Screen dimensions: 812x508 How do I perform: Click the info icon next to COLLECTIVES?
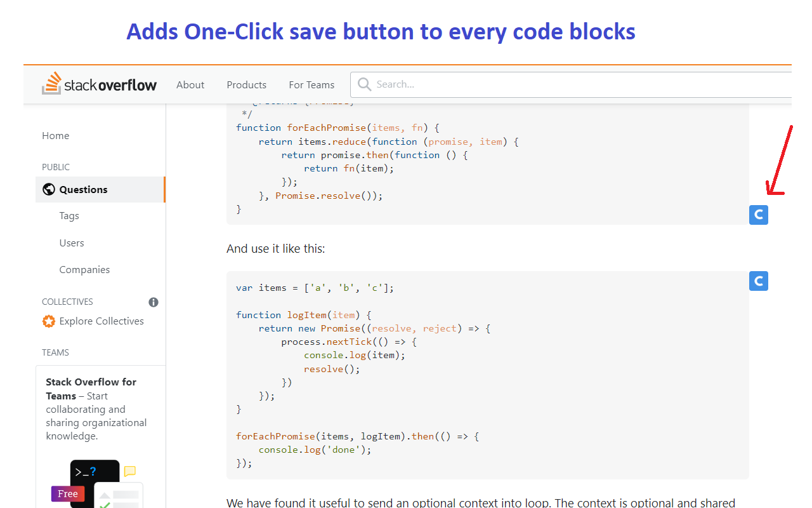pos(153,302)
